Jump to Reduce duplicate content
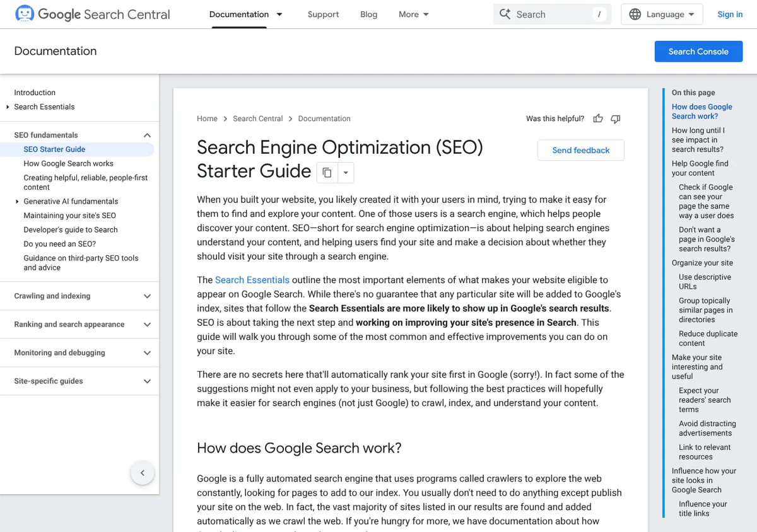 point(708,338)
